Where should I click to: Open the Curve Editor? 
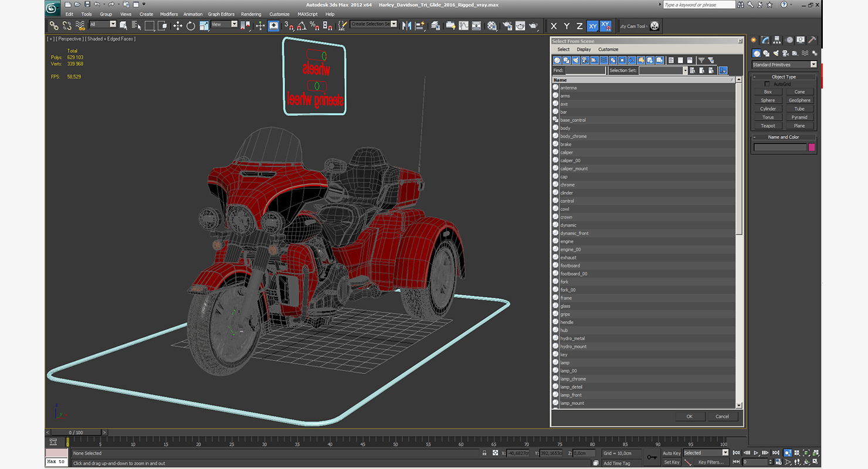point(463,26)
